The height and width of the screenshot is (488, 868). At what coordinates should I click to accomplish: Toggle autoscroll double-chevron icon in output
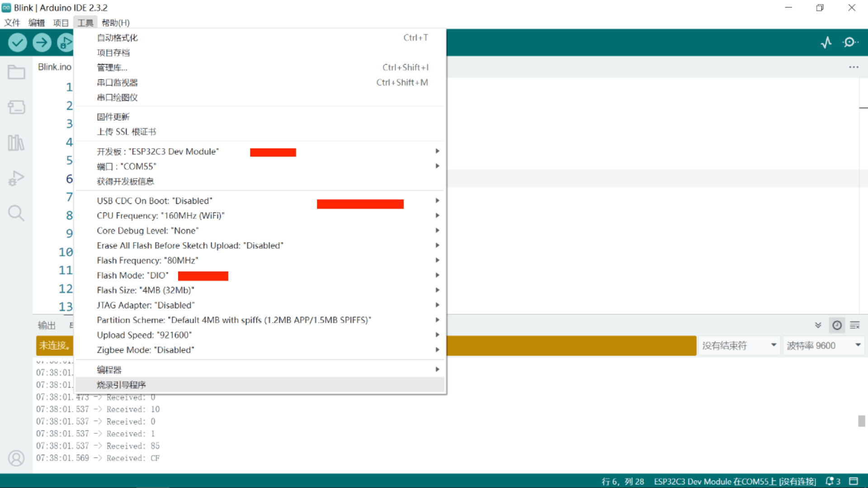point(818,325)
